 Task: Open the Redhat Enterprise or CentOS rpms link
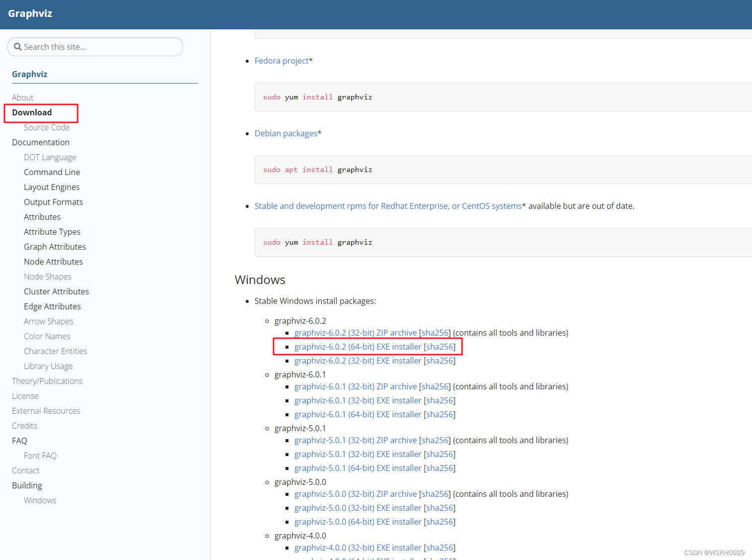coord(388,206)
